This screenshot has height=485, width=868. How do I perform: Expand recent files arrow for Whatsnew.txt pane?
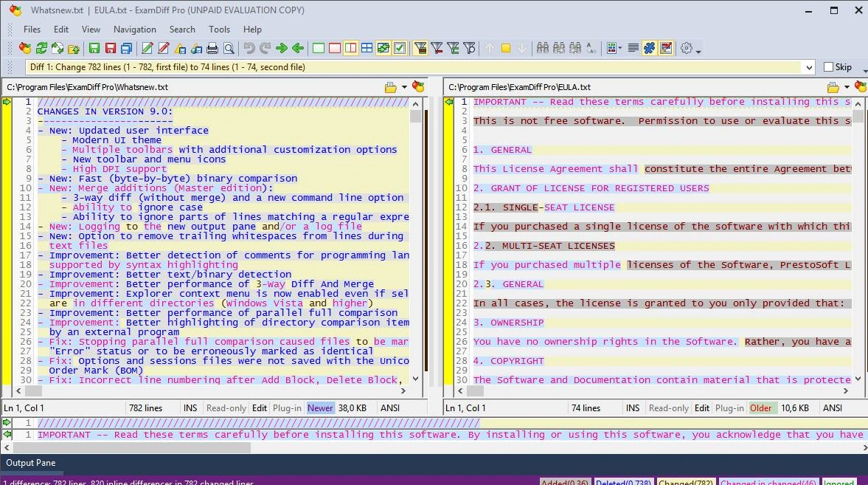point(404,87)
